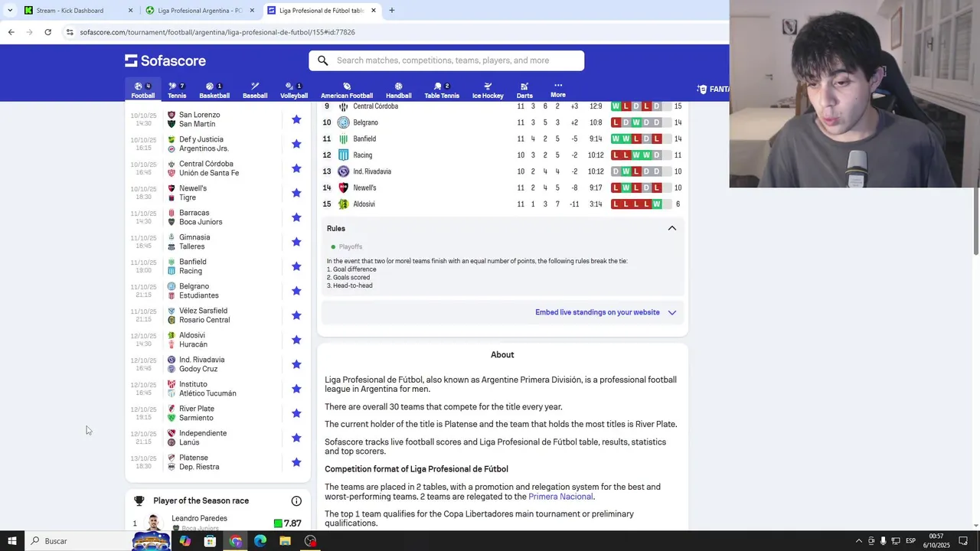
Task: Click the sofascore.com address bar
Action: (394, 32)
